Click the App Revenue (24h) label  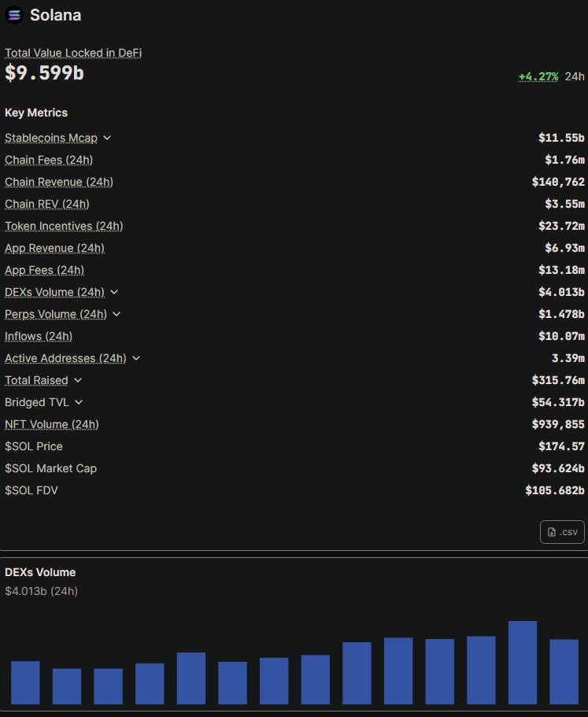(55, 248)
